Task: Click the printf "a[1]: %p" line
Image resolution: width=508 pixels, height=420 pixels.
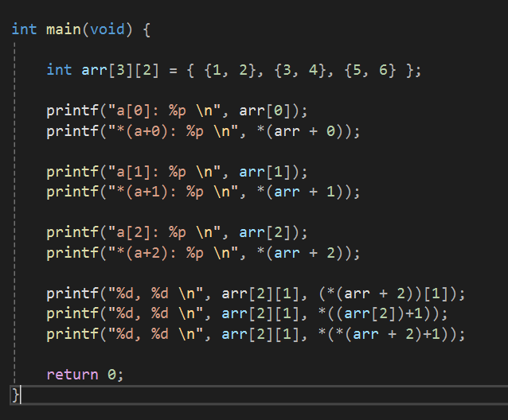Action: 177,172
